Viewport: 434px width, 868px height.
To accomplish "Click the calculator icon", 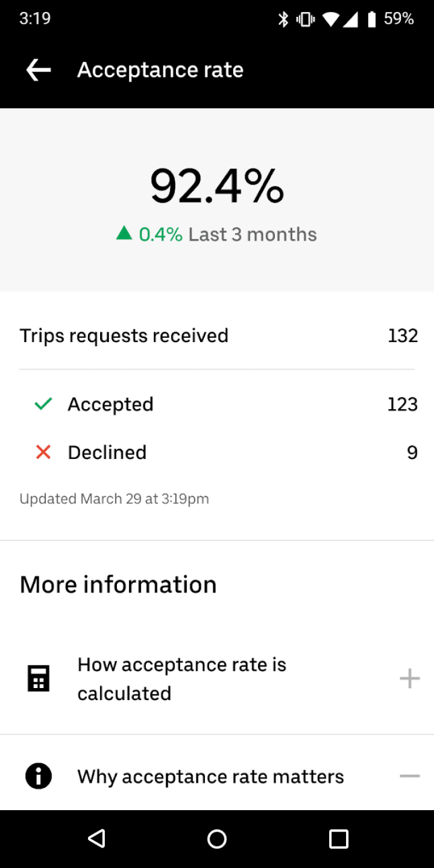I will (x=39, y=678).
